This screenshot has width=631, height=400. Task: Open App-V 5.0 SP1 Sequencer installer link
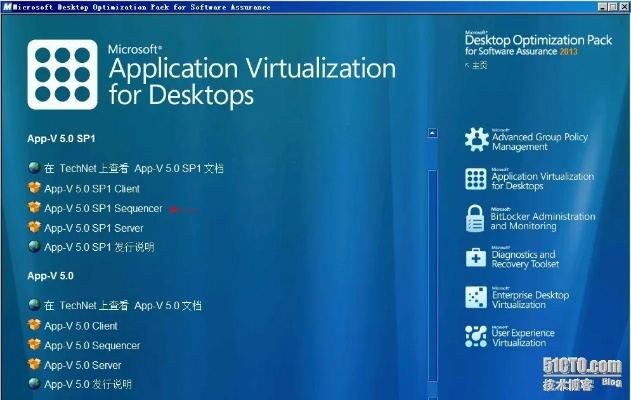(103, 208)
